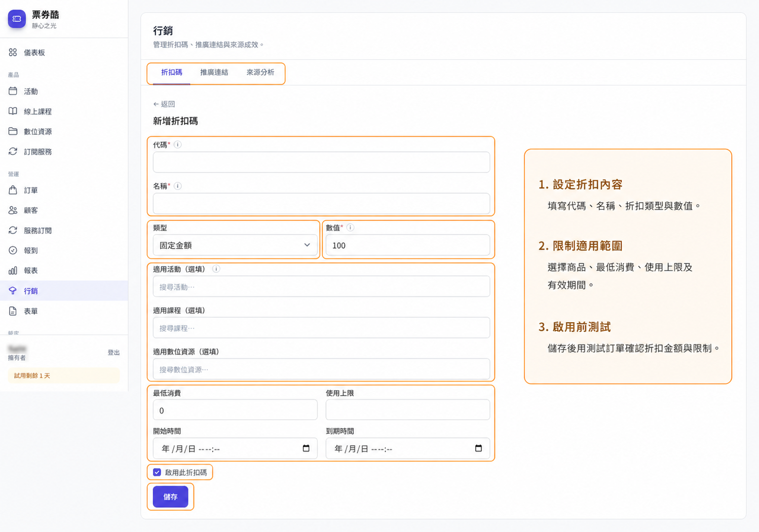759x532 pixels.
Task: Click 登出 to log out
Action: click(x=113, y=353)
